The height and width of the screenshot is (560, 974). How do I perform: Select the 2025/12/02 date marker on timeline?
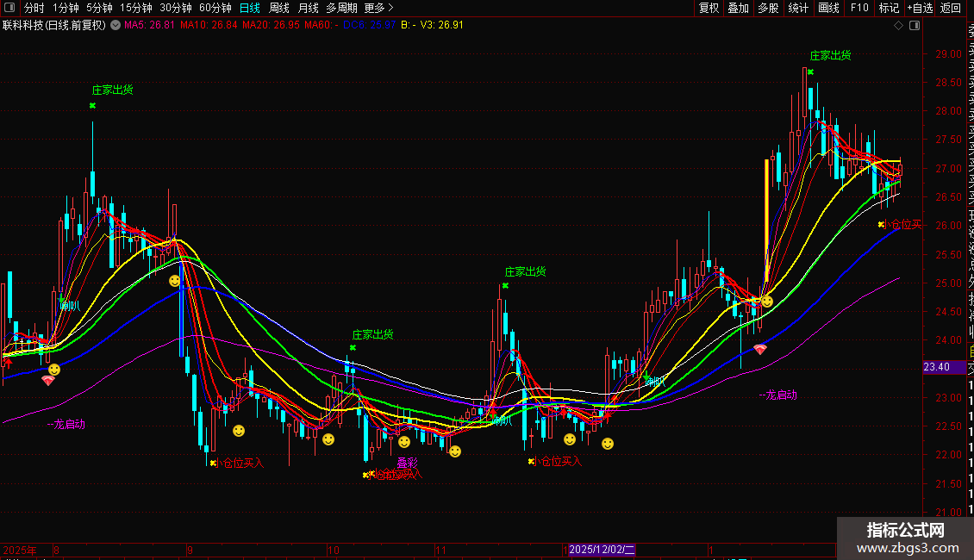pyautogui.click(x=602, y=550)
